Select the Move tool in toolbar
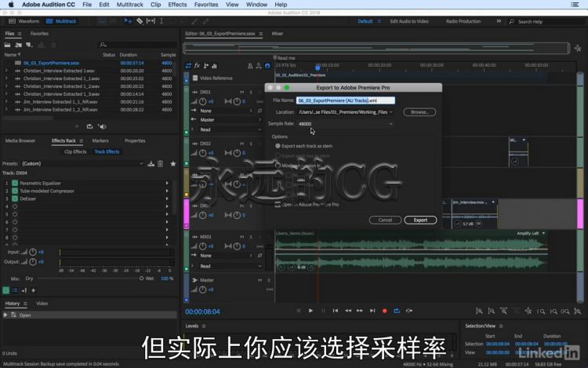 pyautogui.click(x=128, y=21)
